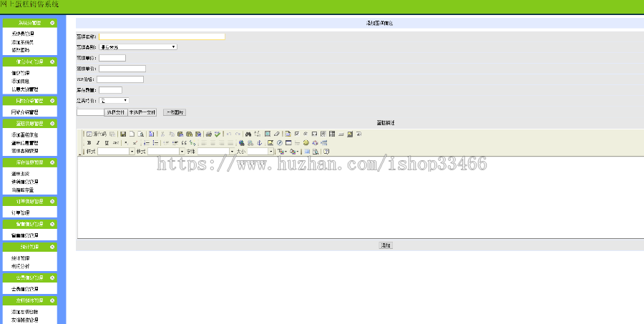644x324 pixels.
Task: Insert a checkbox form field icon
Action: click(297, 134)
